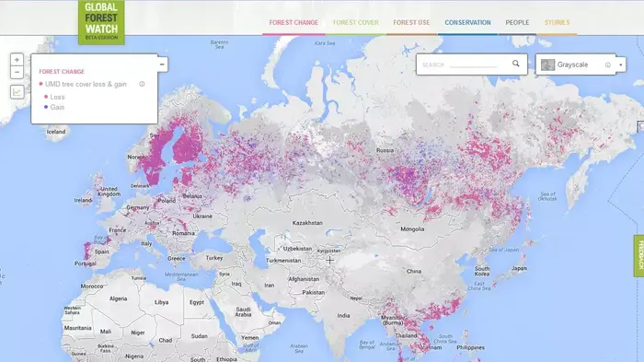
Task: Collapse the Forest Change legend panel
Action: [x=162, y=64]
